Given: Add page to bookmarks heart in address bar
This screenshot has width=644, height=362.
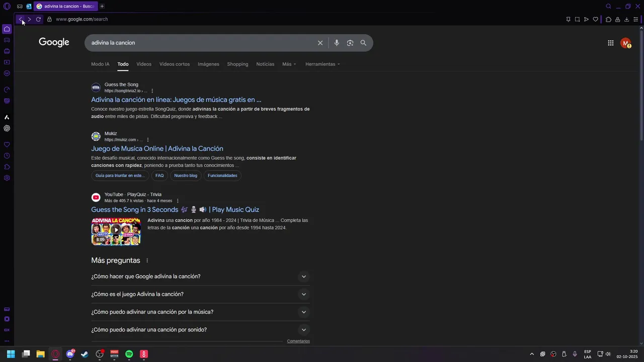Looking at the screenshot, I should click(595, 19).
